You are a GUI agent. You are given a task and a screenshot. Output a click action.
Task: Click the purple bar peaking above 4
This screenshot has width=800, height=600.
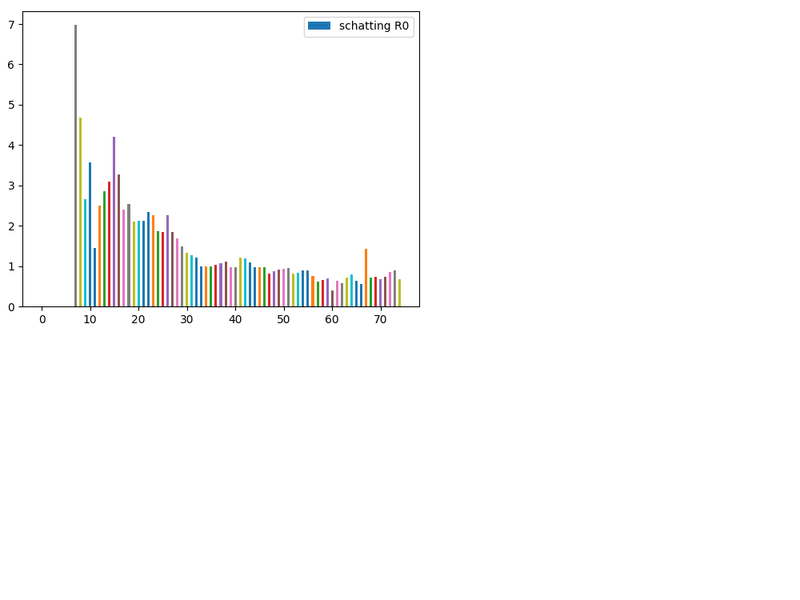tap(114, 221)
